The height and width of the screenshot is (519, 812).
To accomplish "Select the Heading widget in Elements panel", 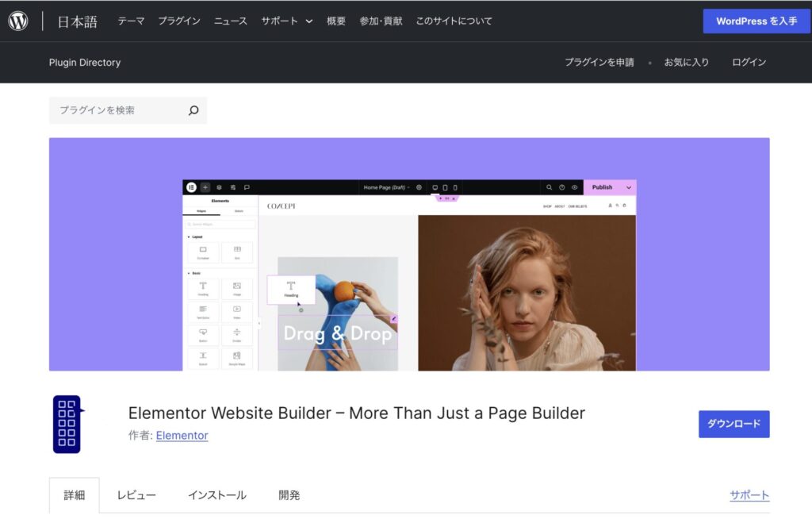I will pyautogui.click(x=203, y=288).
